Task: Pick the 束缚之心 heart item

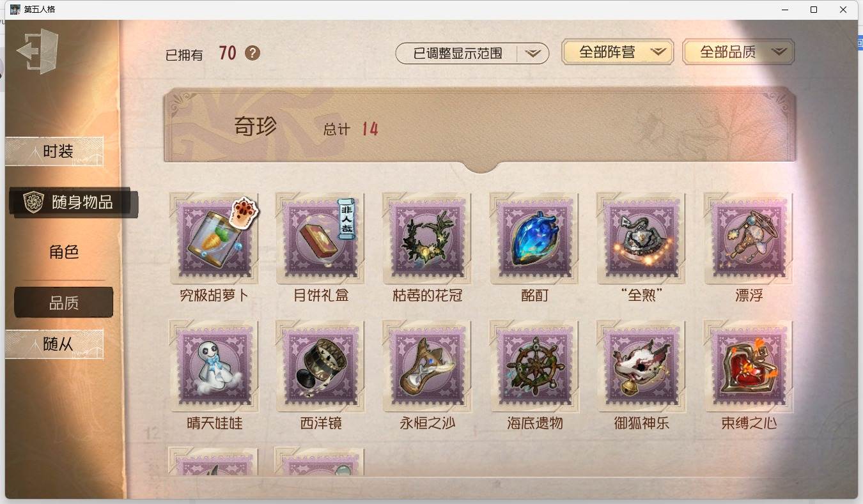Action: pyautogui.click(x=749, y=366)
